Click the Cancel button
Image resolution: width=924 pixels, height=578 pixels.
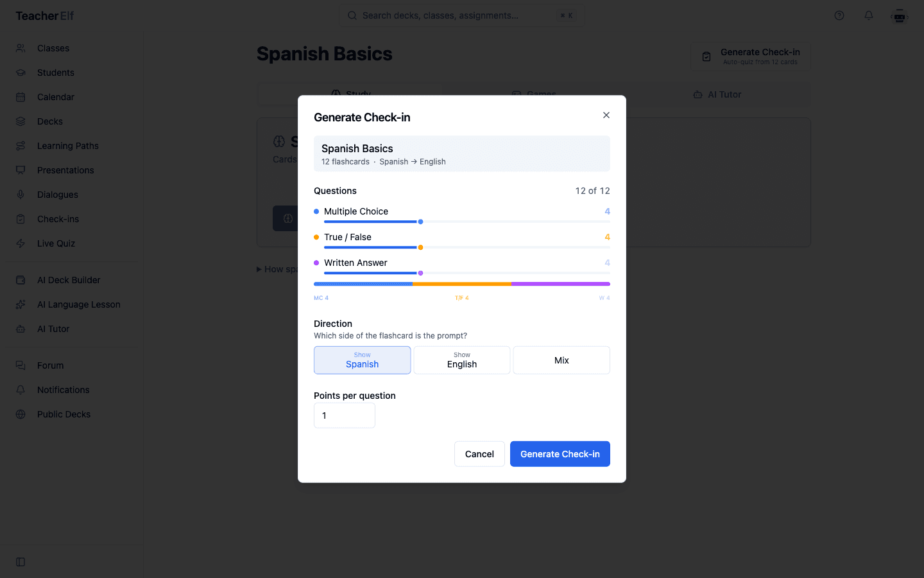click(x=479, y=454)
